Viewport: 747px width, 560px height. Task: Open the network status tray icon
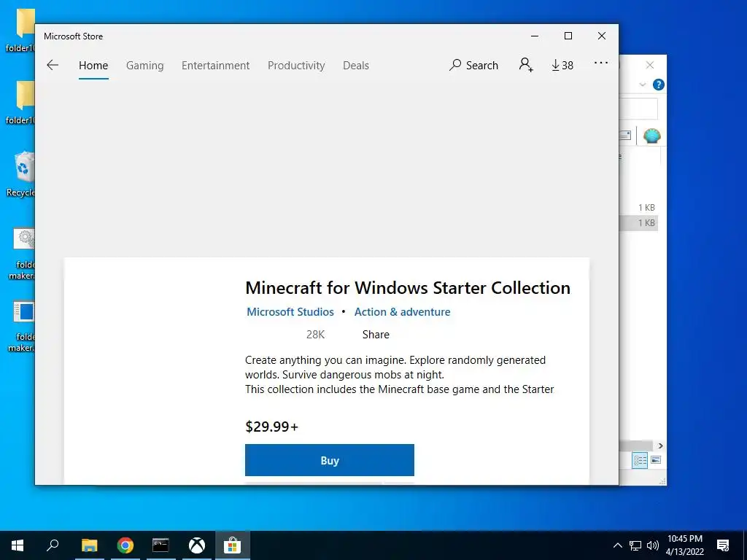pyautogui.click(x=635, y=545)
